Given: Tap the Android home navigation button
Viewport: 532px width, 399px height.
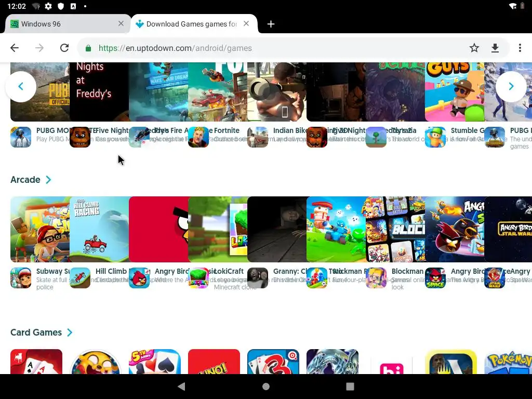Looking at the screenshot, I should pos(266,387).
